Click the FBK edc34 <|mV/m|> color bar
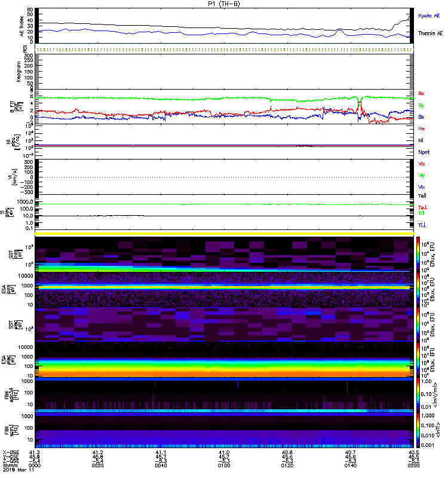The image size is (448, 478). tap(418, 394)
